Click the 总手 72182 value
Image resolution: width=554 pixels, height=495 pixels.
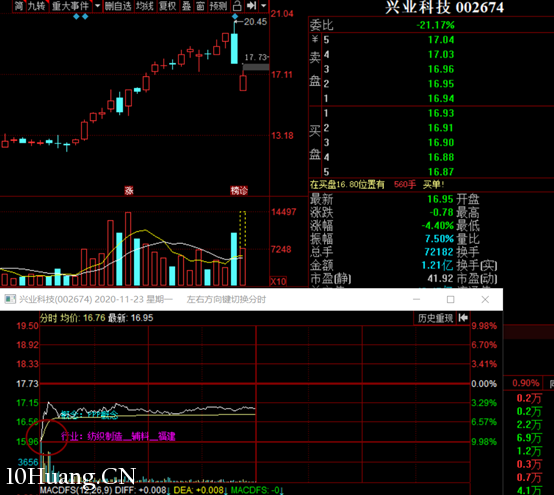click(438, 252)
